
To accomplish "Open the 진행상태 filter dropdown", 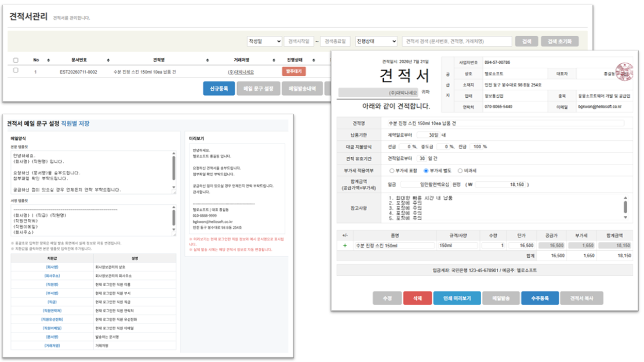I will (x=376, y=41).
